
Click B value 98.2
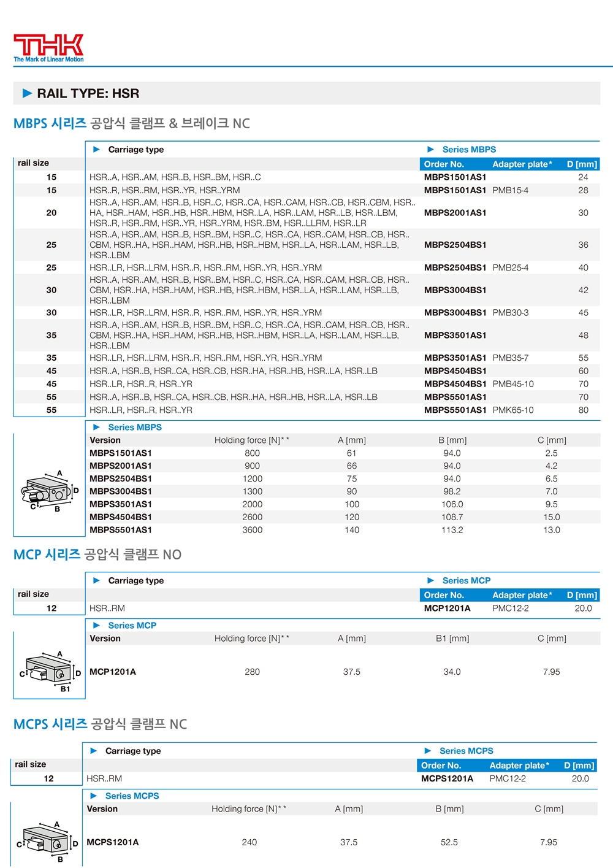tap(452, 491)
